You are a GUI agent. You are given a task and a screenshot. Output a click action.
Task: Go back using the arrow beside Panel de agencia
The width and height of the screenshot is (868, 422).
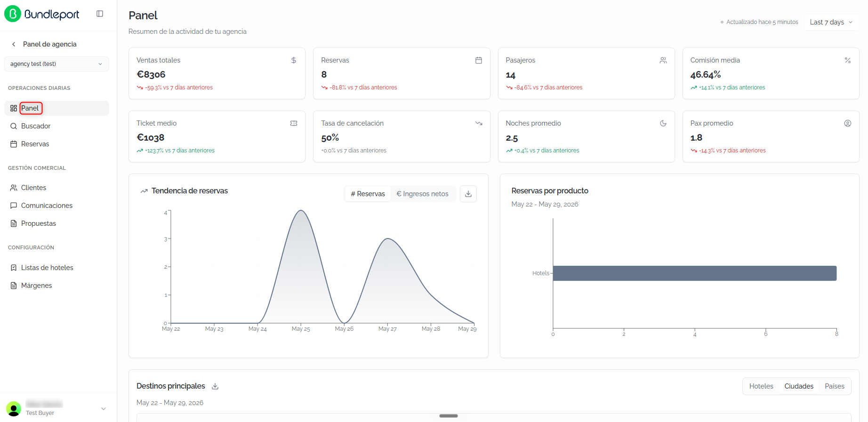[14, 44]
